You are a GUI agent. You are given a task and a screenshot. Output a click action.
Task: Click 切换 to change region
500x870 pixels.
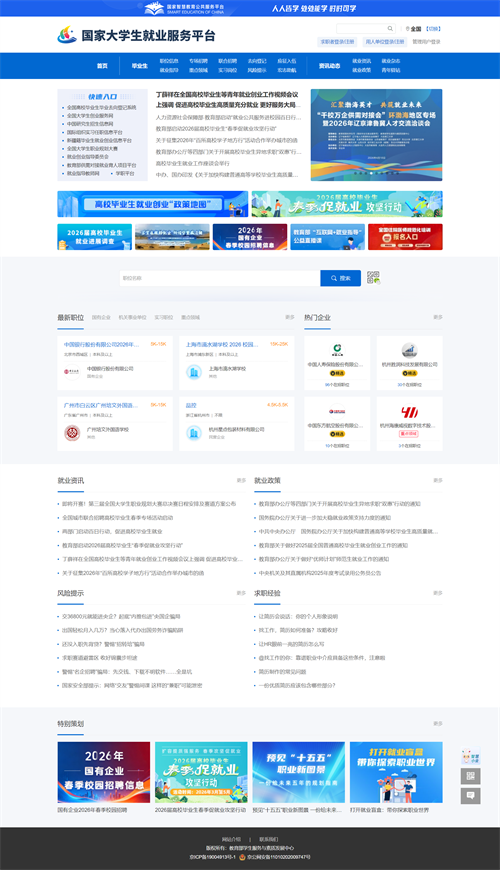(433, 29)
